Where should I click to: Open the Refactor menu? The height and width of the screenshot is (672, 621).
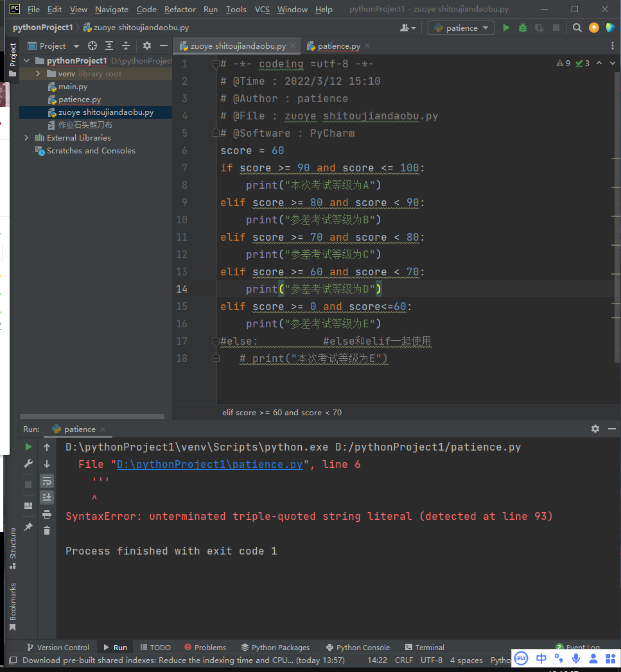[x=180, y=9]
